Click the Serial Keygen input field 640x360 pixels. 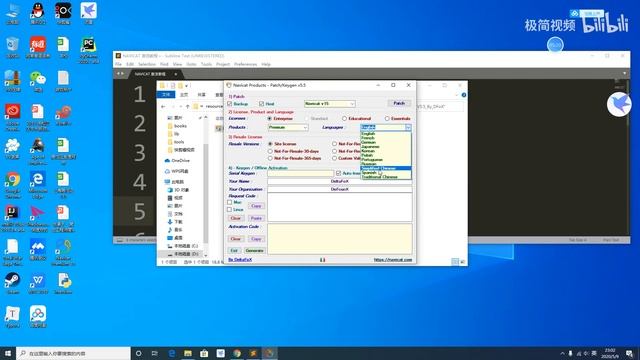tap(300, 173)
